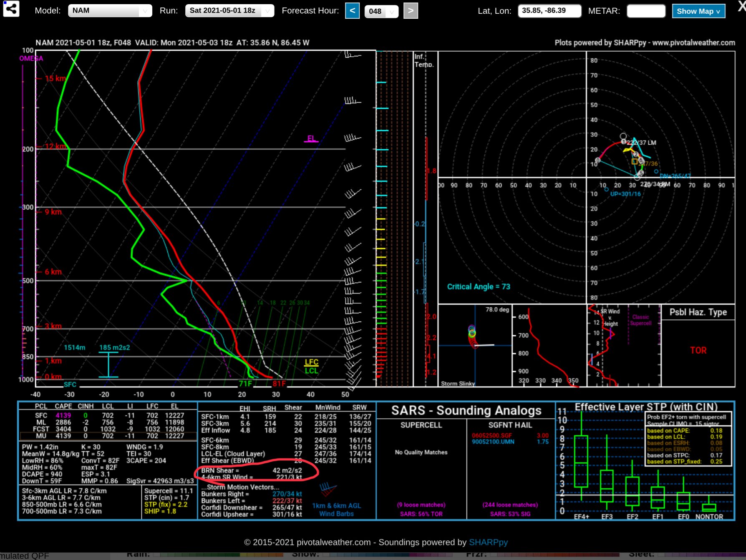
Task: Click the 78.0 deg storm slinky value
Action: click(497, 309)
